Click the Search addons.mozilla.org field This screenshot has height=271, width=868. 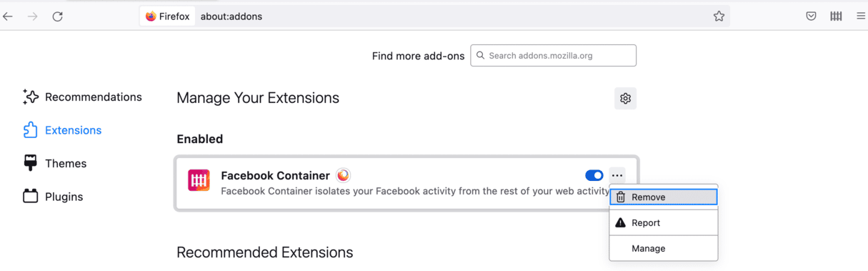point(553,56)
